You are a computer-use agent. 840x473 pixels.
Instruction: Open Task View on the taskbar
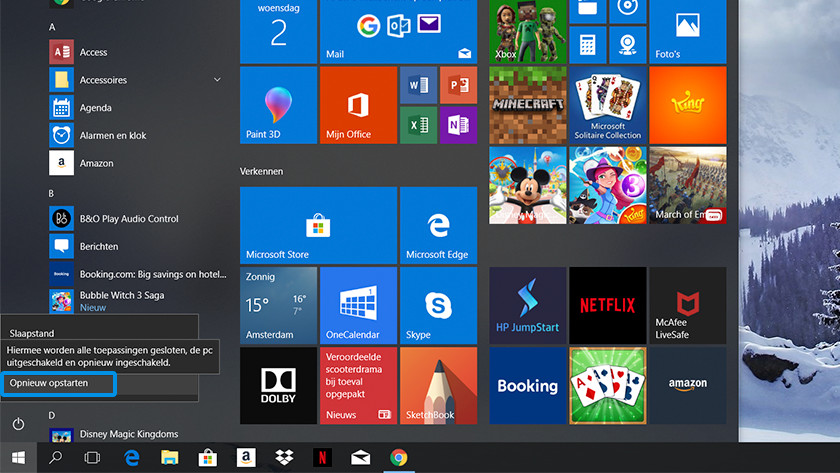(92, 457)
